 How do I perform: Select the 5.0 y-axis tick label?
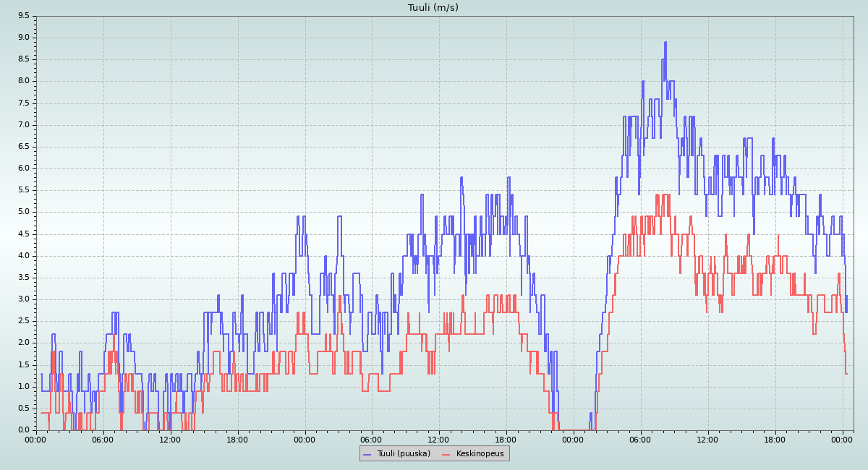point(23,212)
